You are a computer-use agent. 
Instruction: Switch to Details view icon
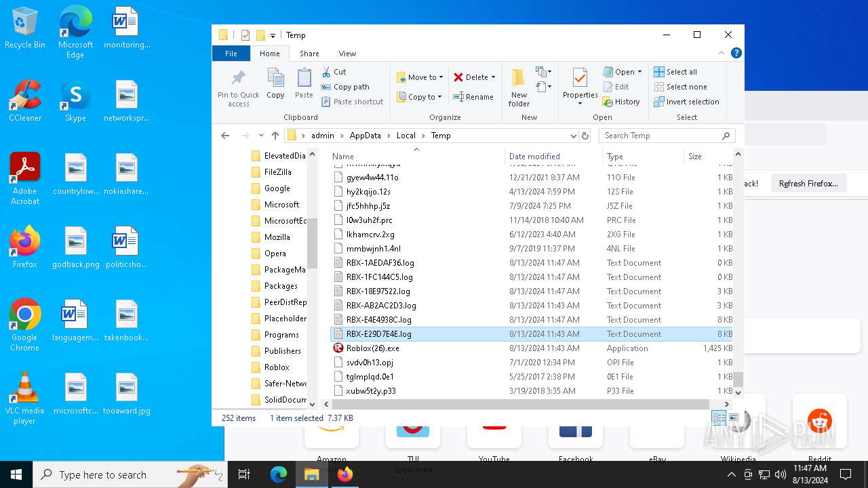(719, 418)
